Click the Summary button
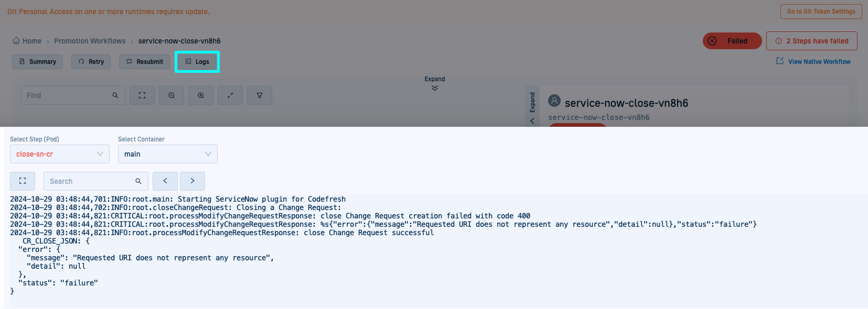The width and height of the screenshot is (868, 309). click(x=38, y=62)
